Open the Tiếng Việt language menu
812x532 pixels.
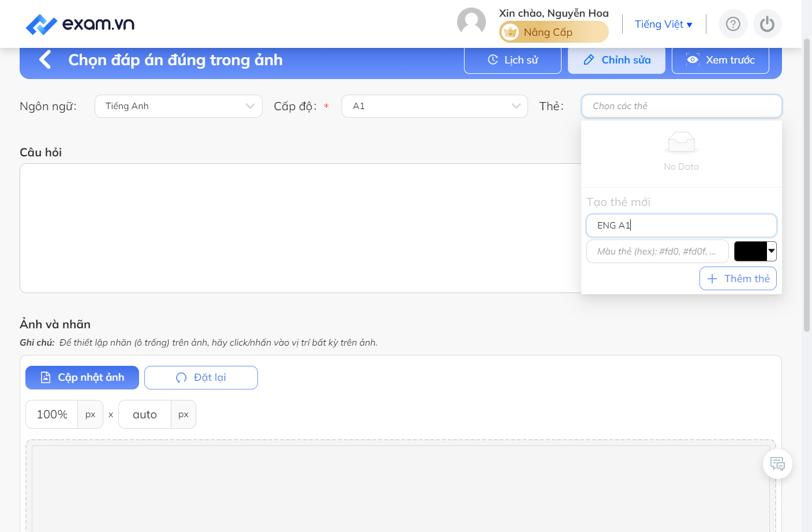[x=664, y=24]
